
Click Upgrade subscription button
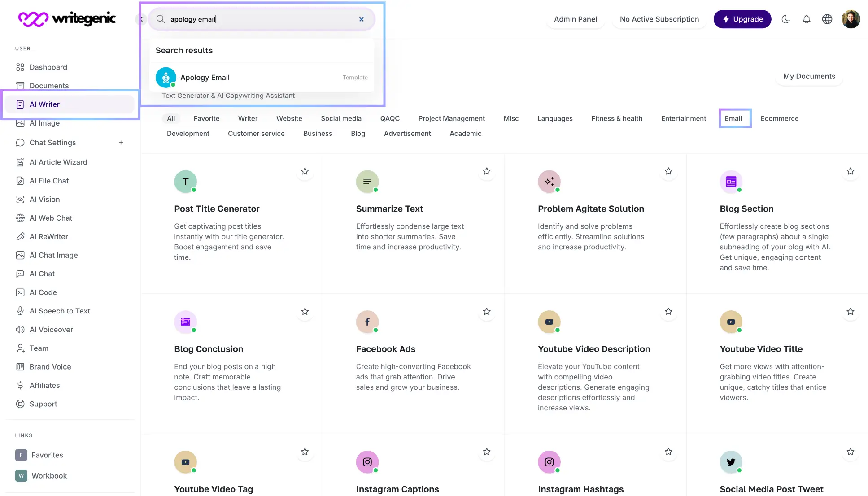pyautogui.click(x=742, y=19)
